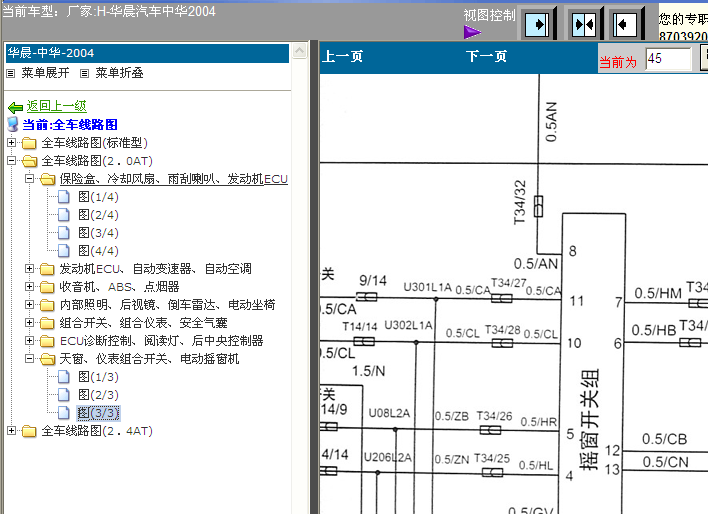Screen dimensions: 708x514
Task: Expand the 收音机、ABS、点烟器 node
Action: coord(29,286)
